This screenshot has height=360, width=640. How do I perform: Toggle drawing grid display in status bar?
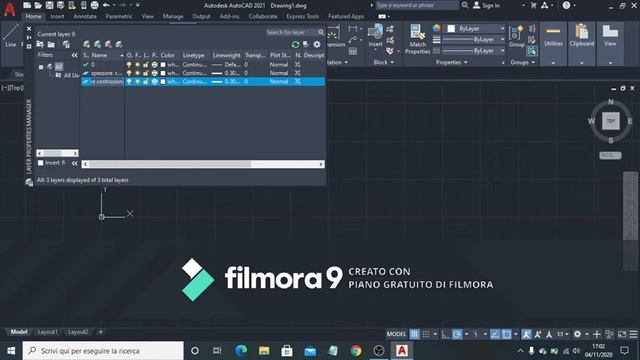coord(414,334)
